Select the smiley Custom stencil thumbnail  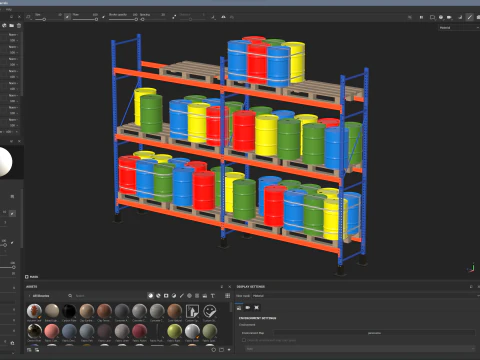210,311
